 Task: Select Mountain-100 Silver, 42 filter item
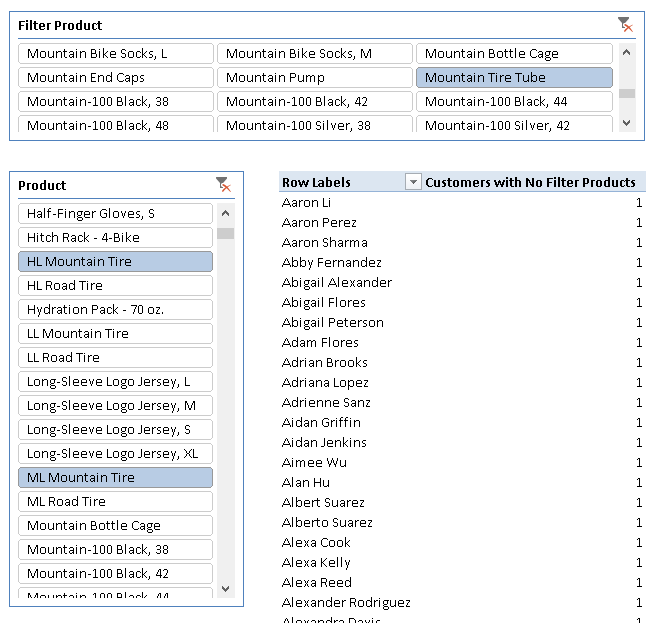pos(514,124)
